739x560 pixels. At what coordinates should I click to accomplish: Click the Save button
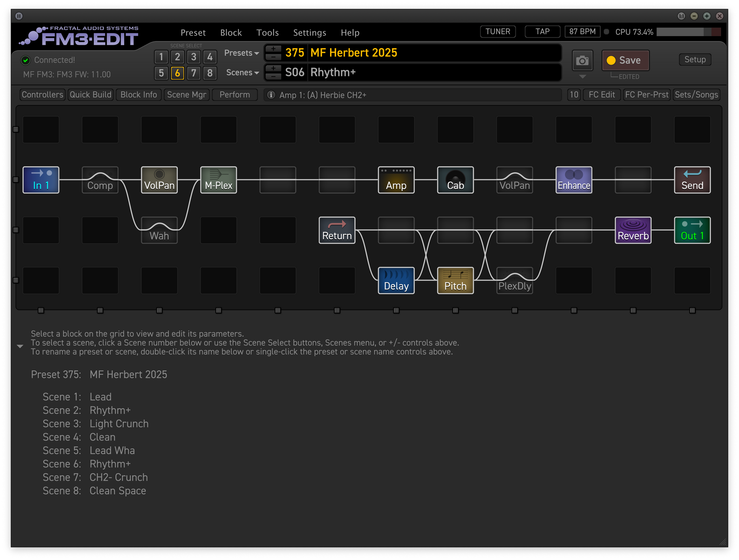pyautogui.click(x=625, y=60)
